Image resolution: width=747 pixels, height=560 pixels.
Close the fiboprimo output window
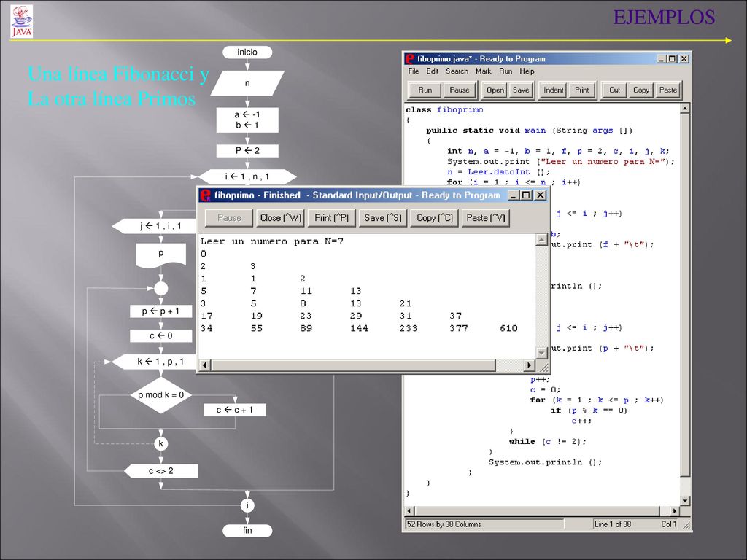tap(541, 195)
